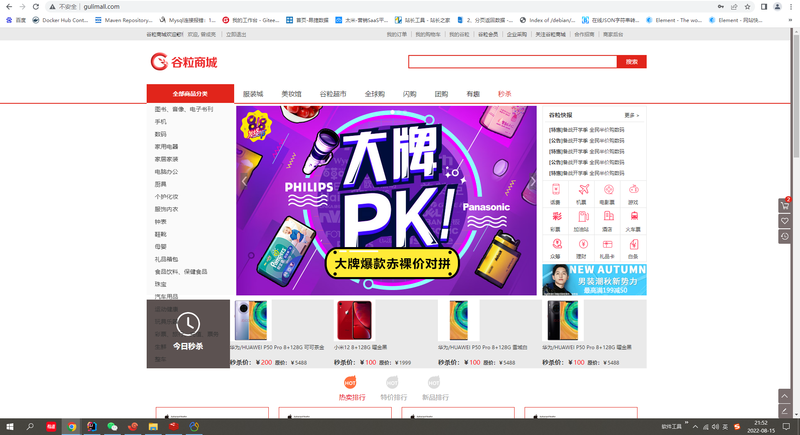Open the saved passwords key icon
The image size is (800, 435).
click(x=720, y=7)
